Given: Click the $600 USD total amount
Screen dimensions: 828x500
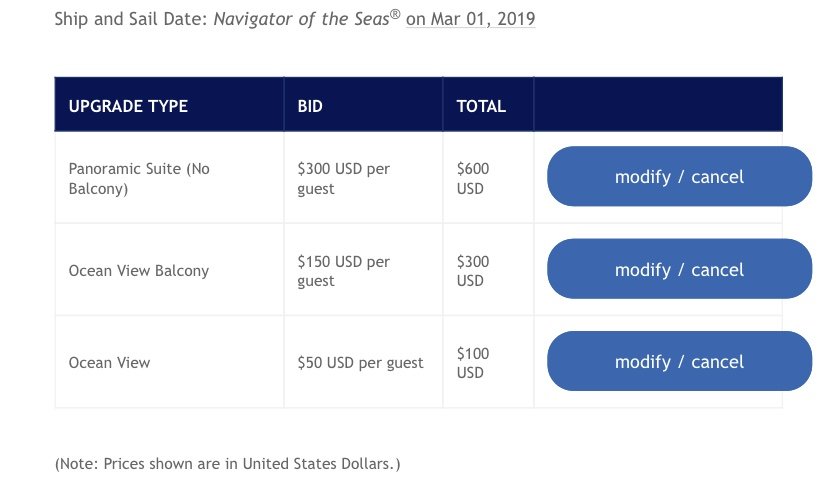Looking at the screenshot, I should tap(473, 178).
